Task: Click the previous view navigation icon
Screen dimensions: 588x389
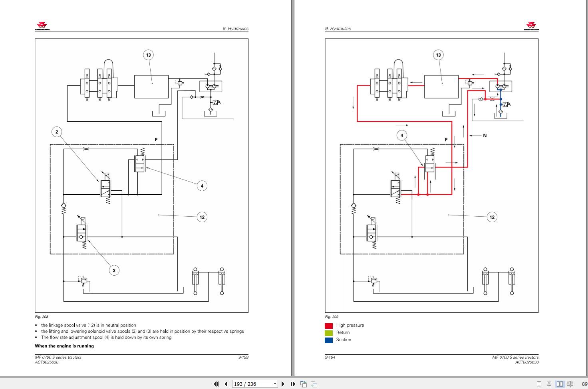Action: point(304,384)
